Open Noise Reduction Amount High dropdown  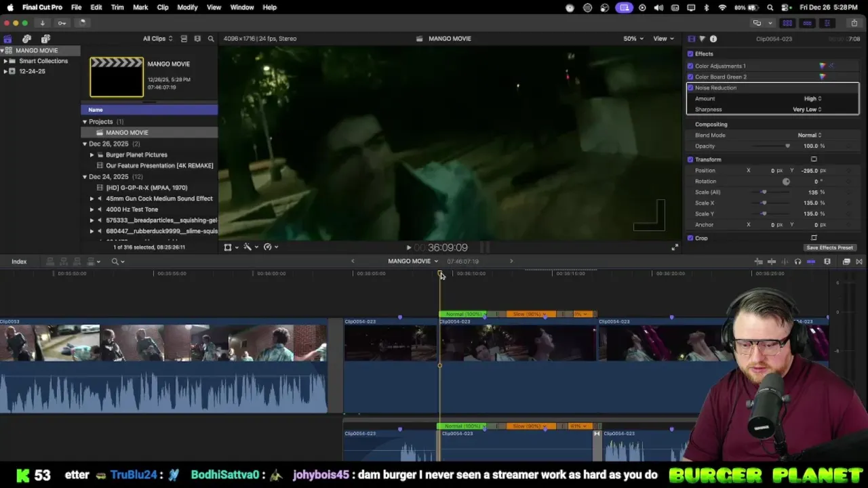[812, 98]
